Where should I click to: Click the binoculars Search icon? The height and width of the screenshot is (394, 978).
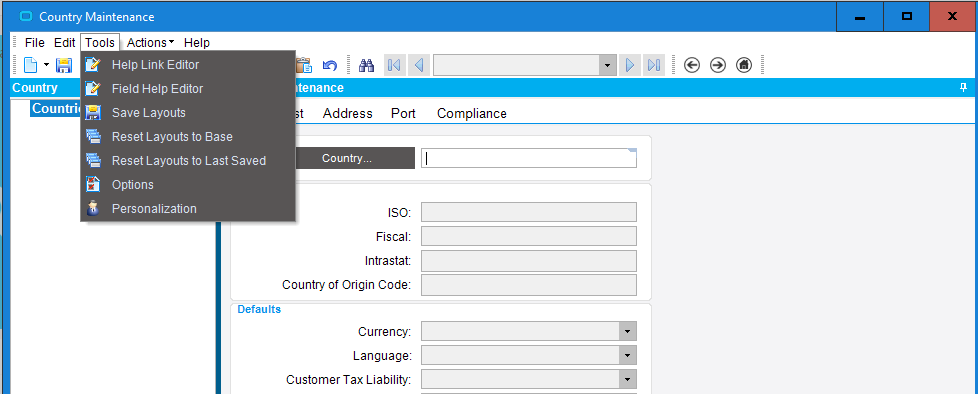pyautogui.click(x=366, y=65)
